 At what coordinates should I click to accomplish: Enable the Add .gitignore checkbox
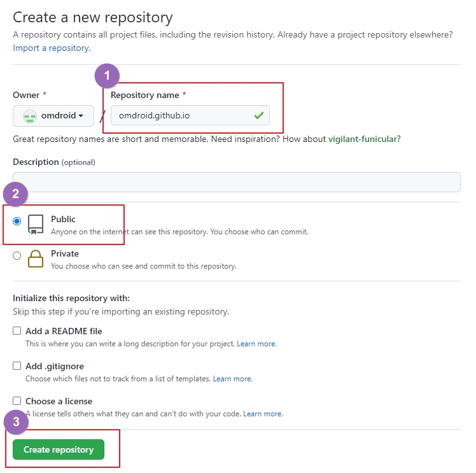click(x=17, y=365)
